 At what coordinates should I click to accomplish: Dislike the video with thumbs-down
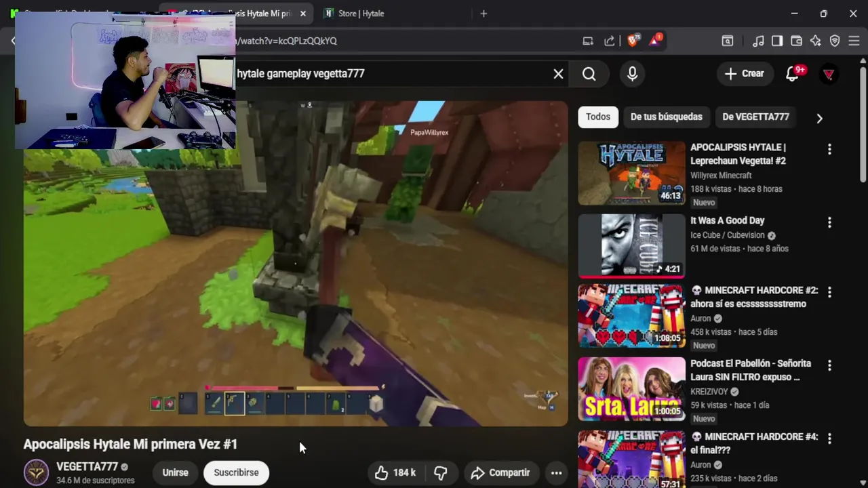[441, 472]
